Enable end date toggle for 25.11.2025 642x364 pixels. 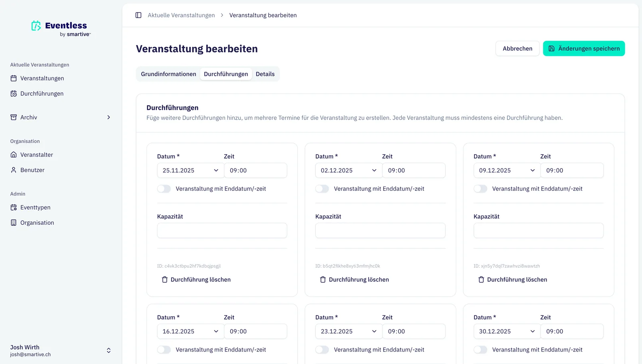coord(164,189)
